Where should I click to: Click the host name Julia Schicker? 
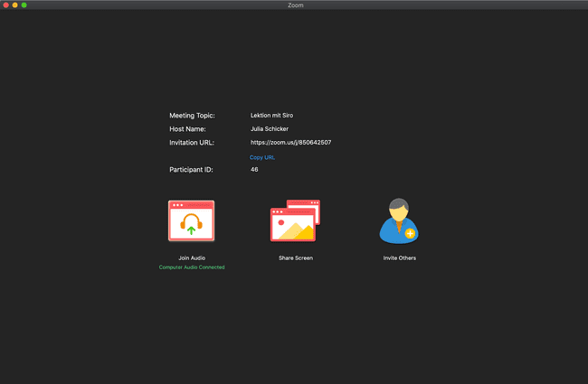[x=270, y=129]
